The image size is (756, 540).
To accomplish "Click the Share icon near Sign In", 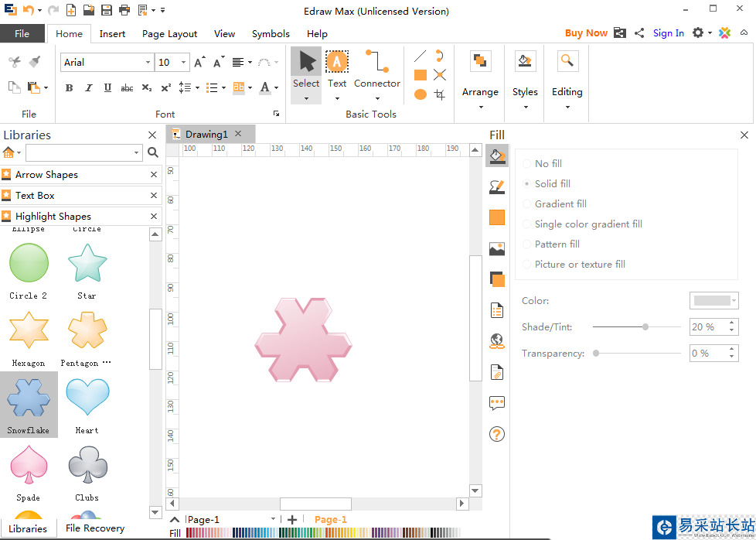I will [x=639, y=33].
